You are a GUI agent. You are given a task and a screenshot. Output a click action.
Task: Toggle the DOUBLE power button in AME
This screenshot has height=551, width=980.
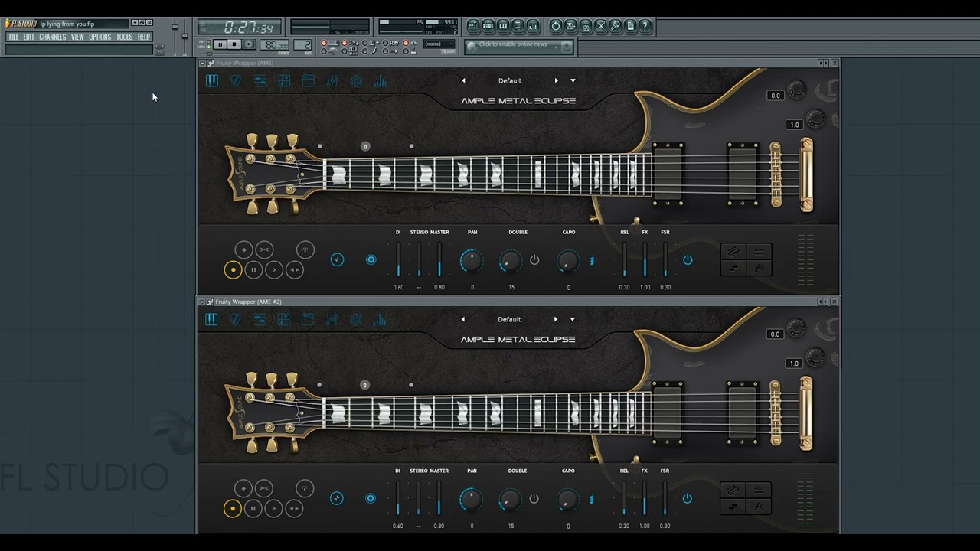pyautogui.click(x=534, y=259)
